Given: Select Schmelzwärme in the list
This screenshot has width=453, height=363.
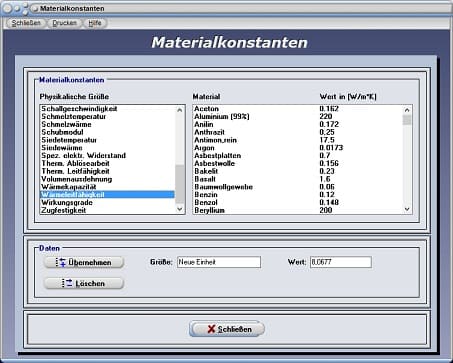Looking at the screenshot, I should [107, 124].
